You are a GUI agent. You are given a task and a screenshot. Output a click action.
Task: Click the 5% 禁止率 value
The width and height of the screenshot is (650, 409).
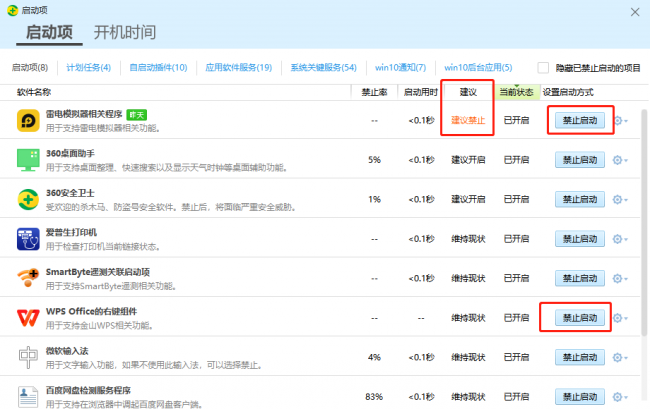click(x=374, y=160)
